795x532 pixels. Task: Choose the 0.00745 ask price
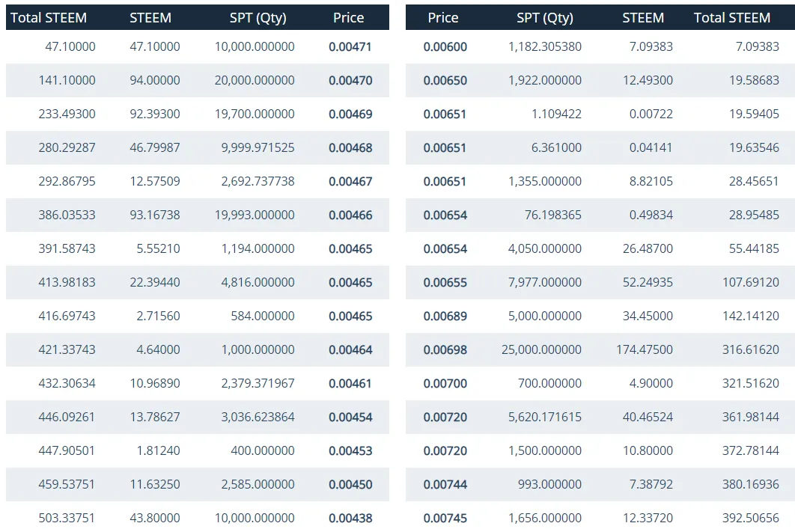(x=445, y=518)
